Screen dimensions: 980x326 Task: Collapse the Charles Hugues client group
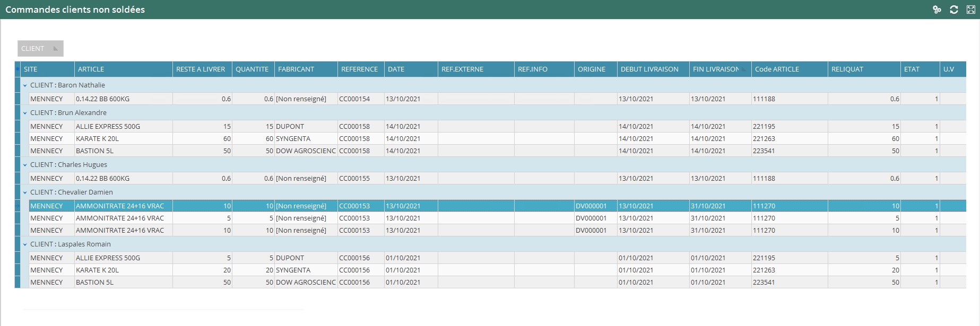pyautogui.click(x=25, y=165)
